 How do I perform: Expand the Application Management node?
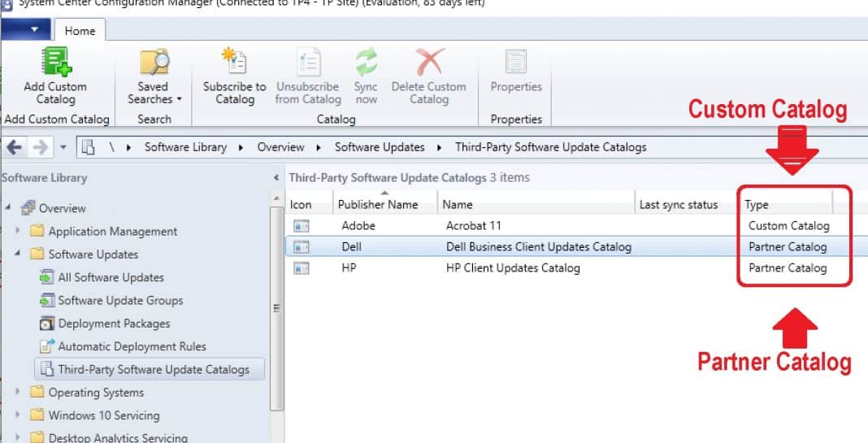[17, 230]
